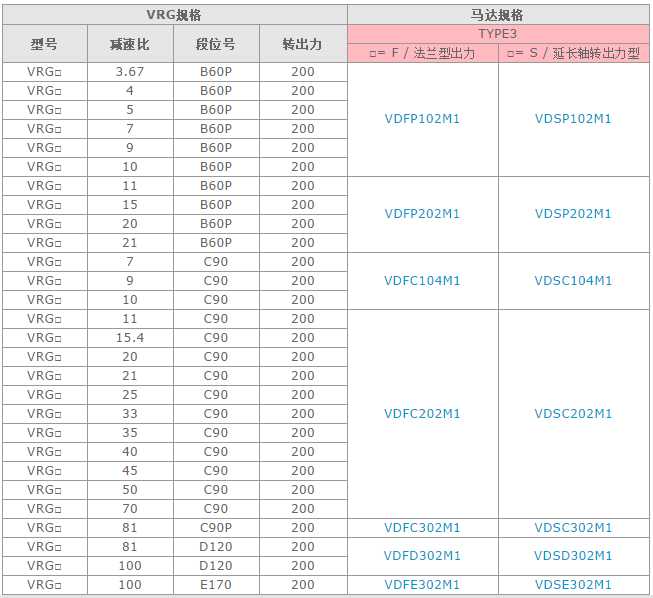
Task: Click the TYPE3 header cell
Action: 498,34
